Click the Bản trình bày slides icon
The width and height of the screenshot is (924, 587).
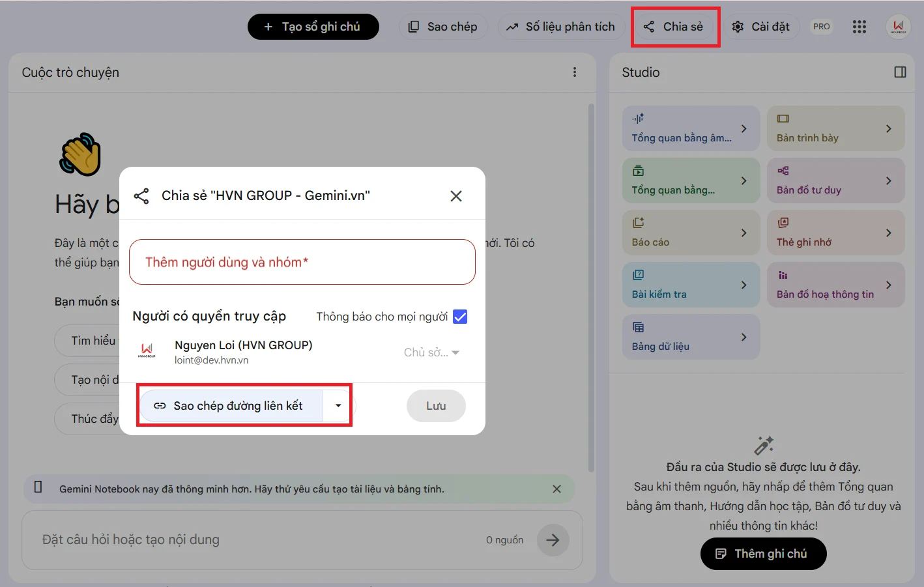click(783, 119)
